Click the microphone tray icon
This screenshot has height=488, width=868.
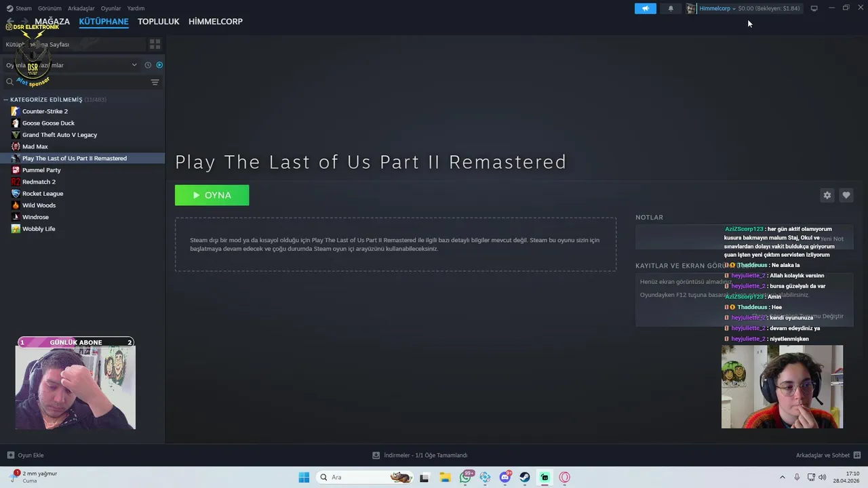(797, 477)
